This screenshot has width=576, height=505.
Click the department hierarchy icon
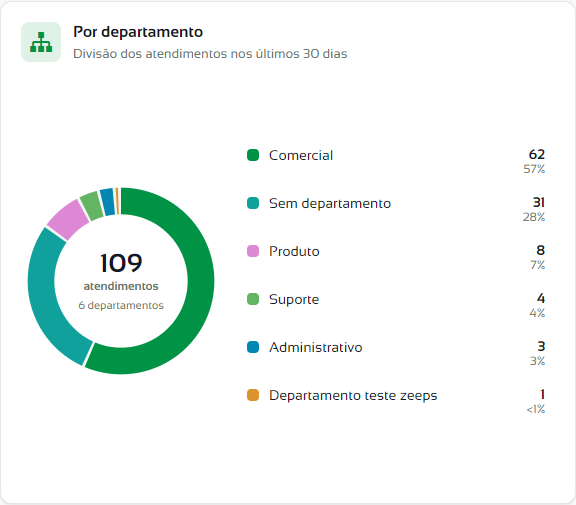[x=41, y=42]
